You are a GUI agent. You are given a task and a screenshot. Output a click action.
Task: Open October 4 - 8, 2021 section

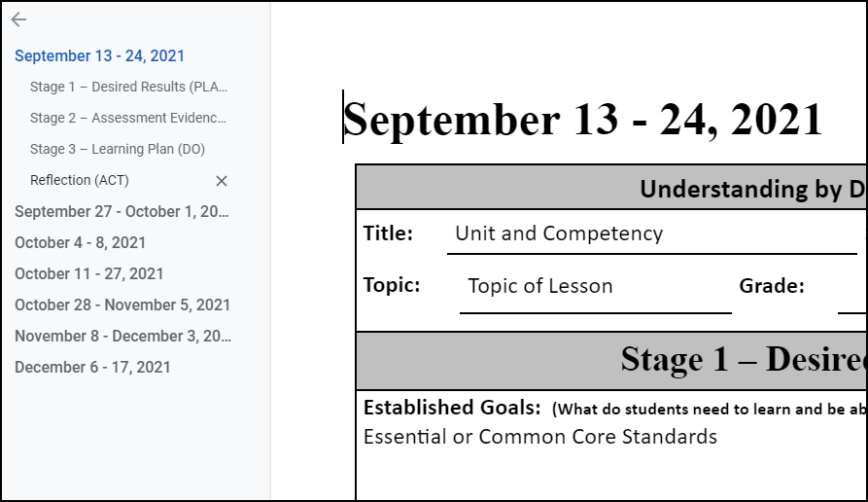pyautogui.click(x=80, y=242)
